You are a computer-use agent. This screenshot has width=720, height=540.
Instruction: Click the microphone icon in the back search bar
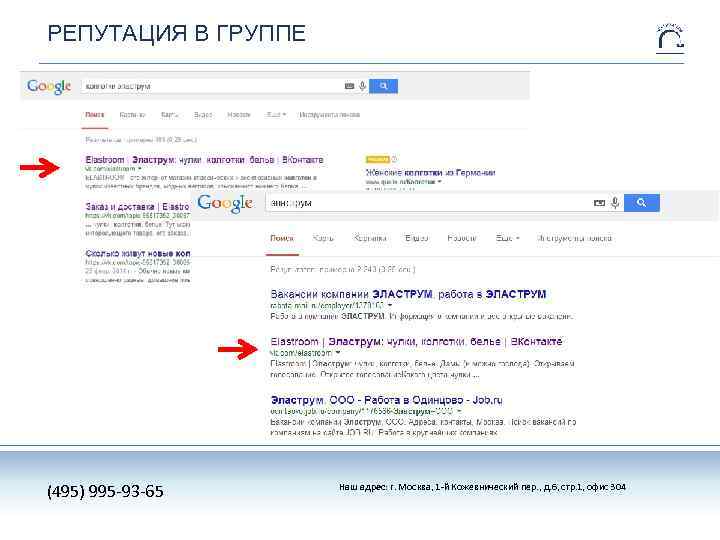(362, 86)
